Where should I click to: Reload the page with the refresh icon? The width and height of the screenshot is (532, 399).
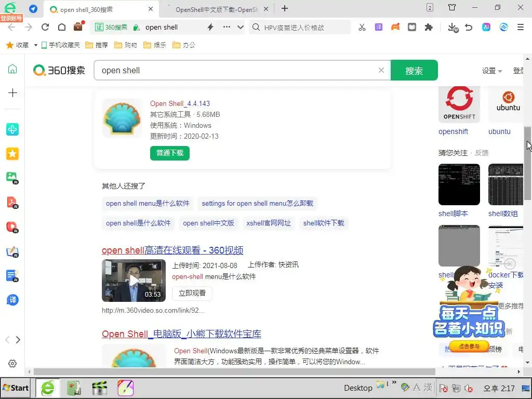pyautogui.click(x=45, y=27)
